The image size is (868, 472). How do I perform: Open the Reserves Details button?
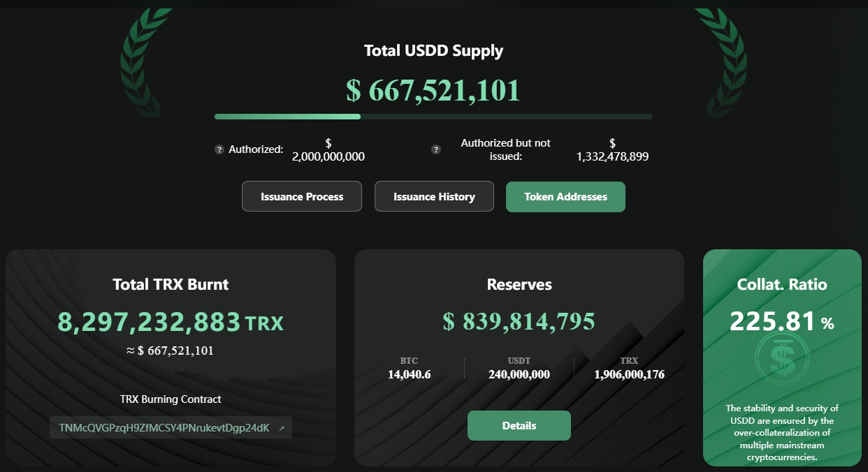[x=519, y=426]
